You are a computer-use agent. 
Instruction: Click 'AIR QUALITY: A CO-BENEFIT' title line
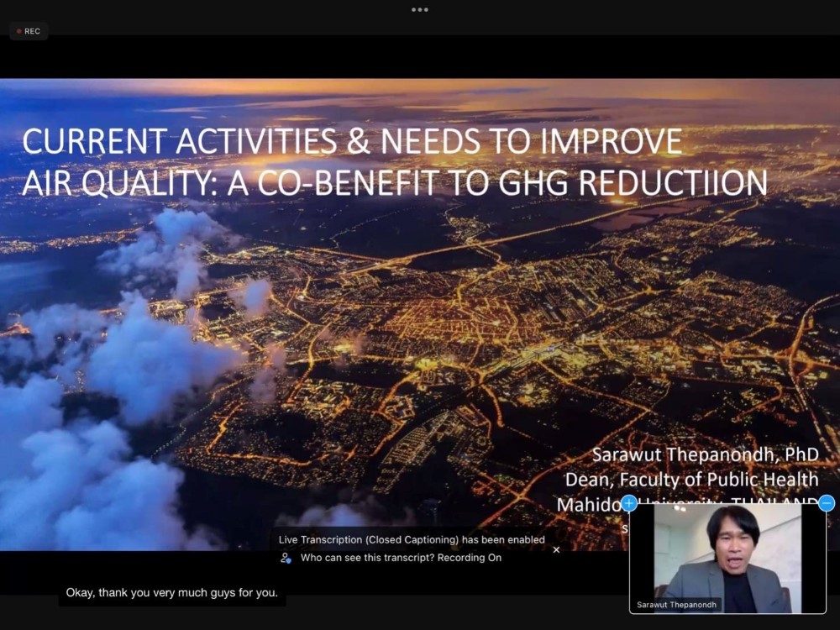[395, 181]
